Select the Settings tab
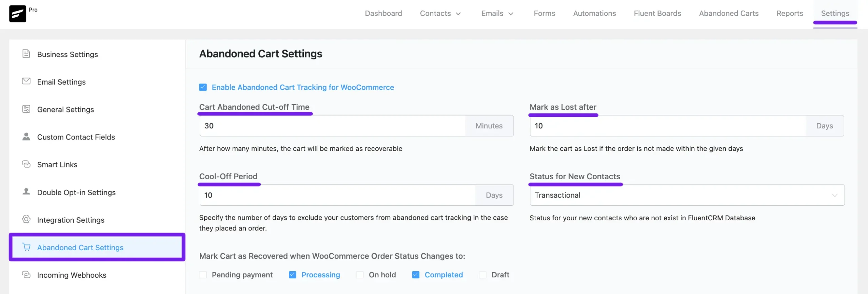This screenshot has height=294, width=868. [x=835, y=14]
